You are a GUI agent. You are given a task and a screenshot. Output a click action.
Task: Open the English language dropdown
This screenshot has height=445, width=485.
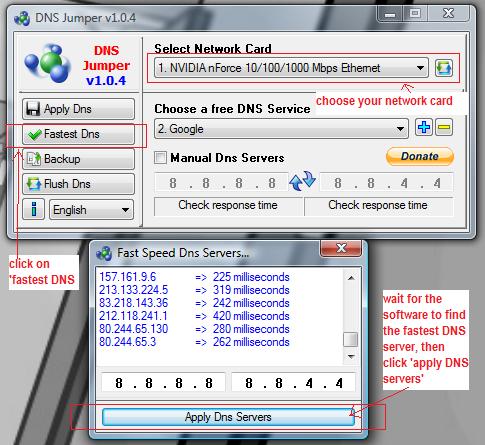pos(91,210)
